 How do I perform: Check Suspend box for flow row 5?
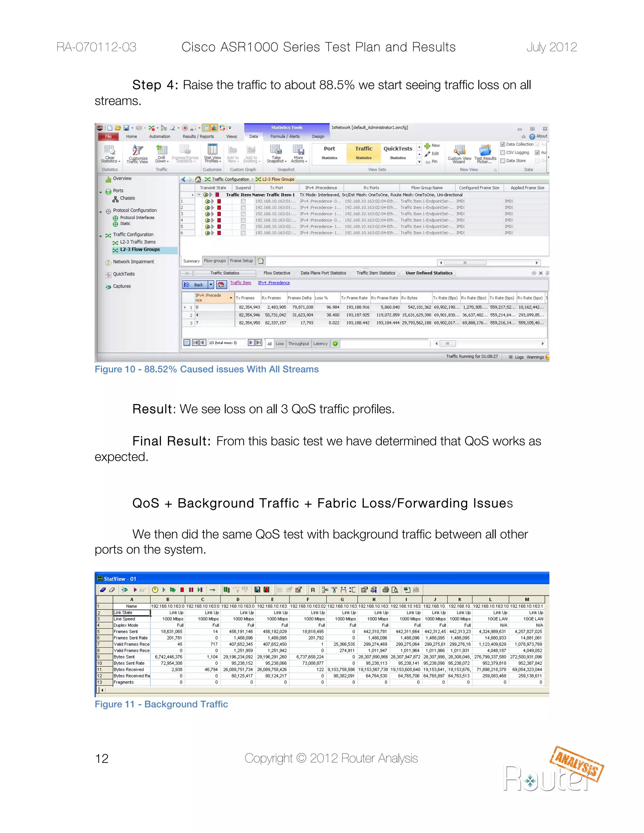click(x=243, y=227)
